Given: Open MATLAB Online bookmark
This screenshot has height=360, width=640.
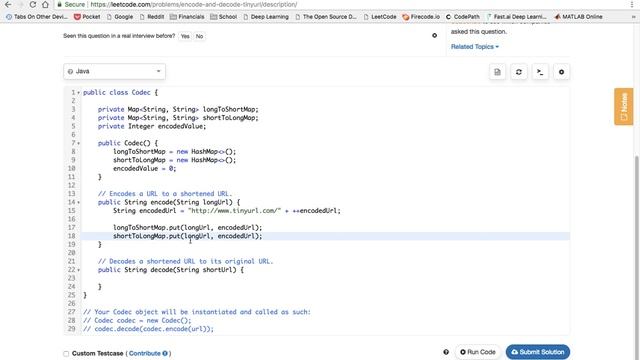Looking at the screenshot, I should coord(578,17).
